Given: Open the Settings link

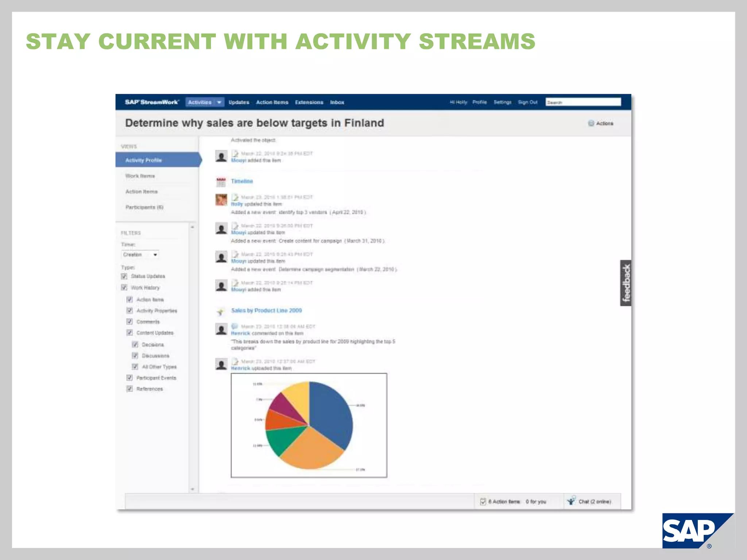Looking at the screenshot, I should click(503, 102).
